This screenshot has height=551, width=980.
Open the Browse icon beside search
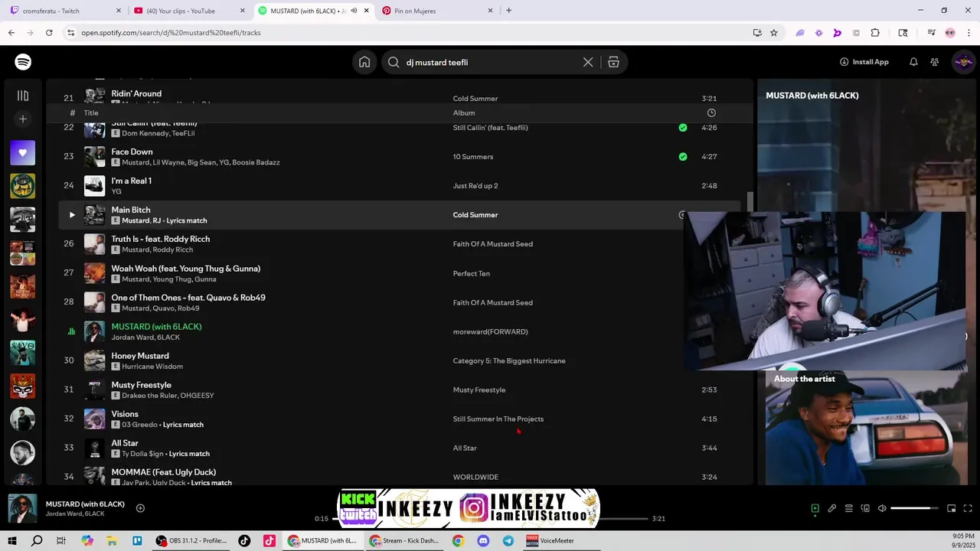(613, 62)
